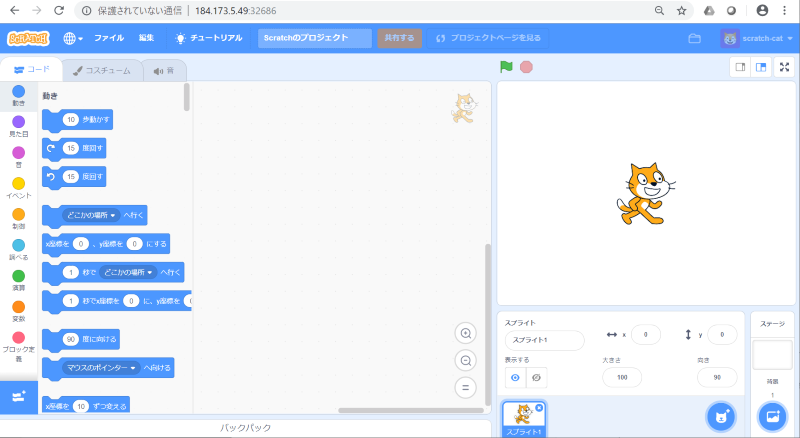Expand the バックパック panel

(x=245, y=428)
